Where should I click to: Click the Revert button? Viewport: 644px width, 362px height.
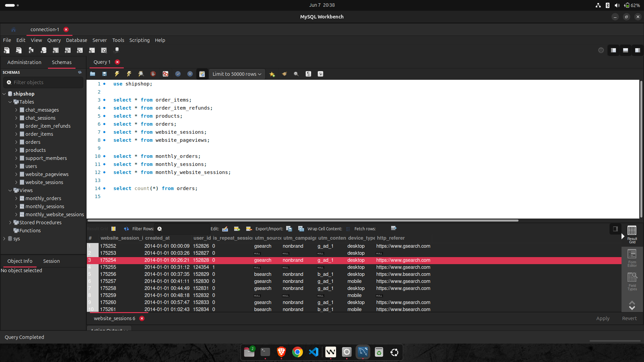[629, 318]
